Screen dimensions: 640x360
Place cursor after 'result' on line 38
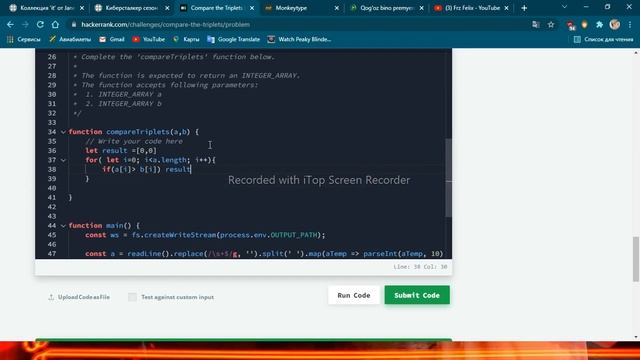191,169
